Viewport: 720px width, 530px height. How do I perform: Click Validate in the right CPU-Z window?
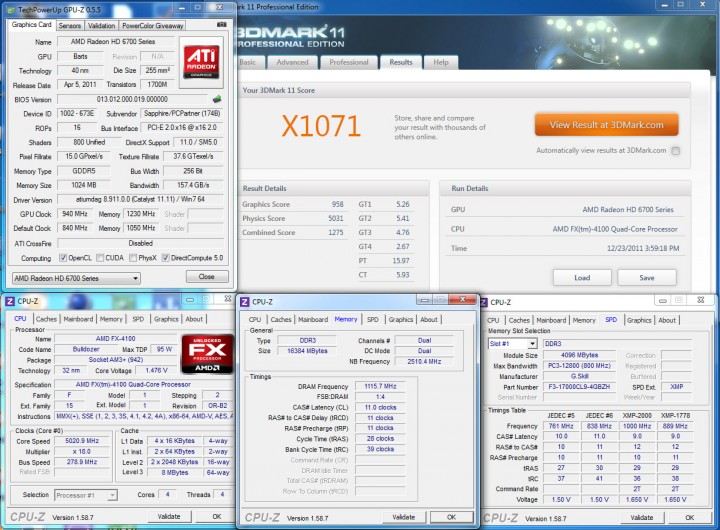(641, 518)
